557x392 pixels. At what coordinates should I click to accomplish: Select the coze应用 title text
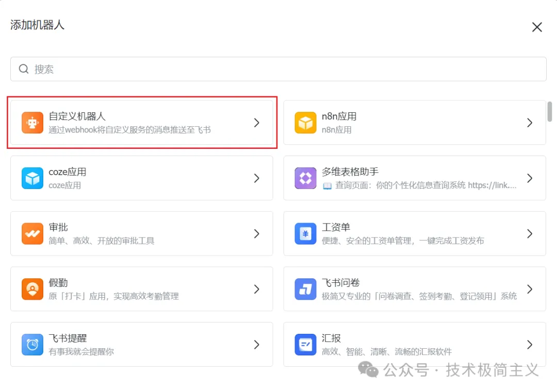[68, 172]
